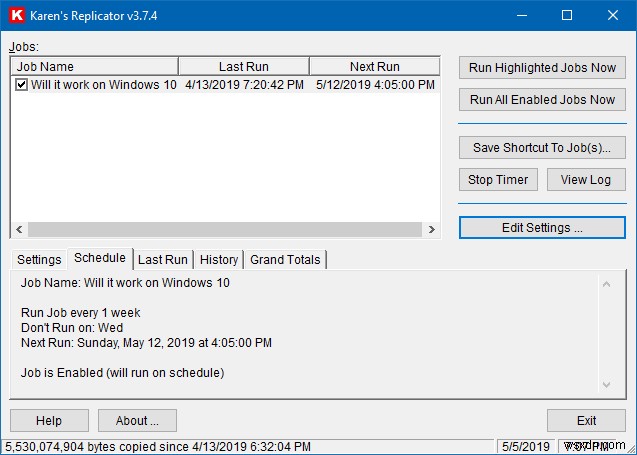Image resolution: width=637 pixels, height=455 pixels.
Task: Click the Karen's Replicator K logo icon
Action: pyautogui.click(x=17, y=15)
